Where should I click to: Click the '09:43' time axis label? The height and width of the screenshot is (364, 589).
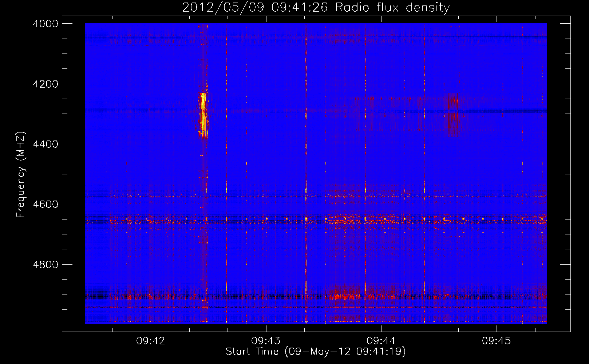tap(266, 341)
